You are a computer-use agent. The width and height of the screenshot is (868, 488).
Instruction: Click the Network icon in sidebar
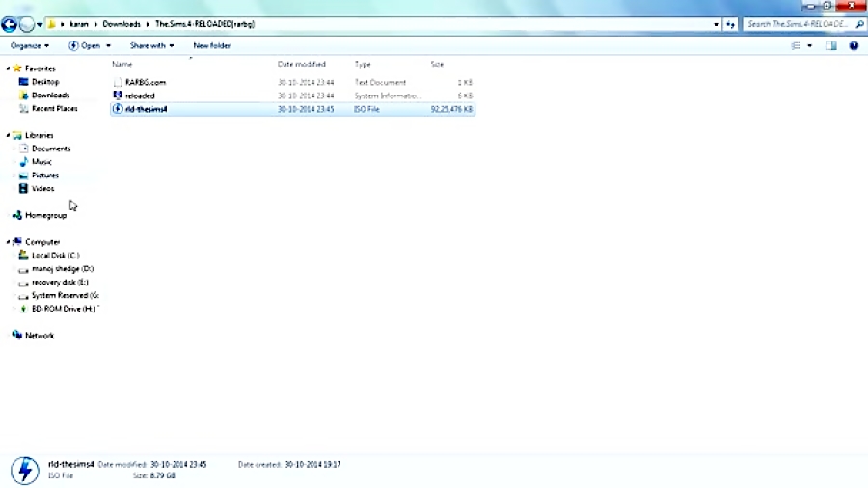click(x=17, y=336)
